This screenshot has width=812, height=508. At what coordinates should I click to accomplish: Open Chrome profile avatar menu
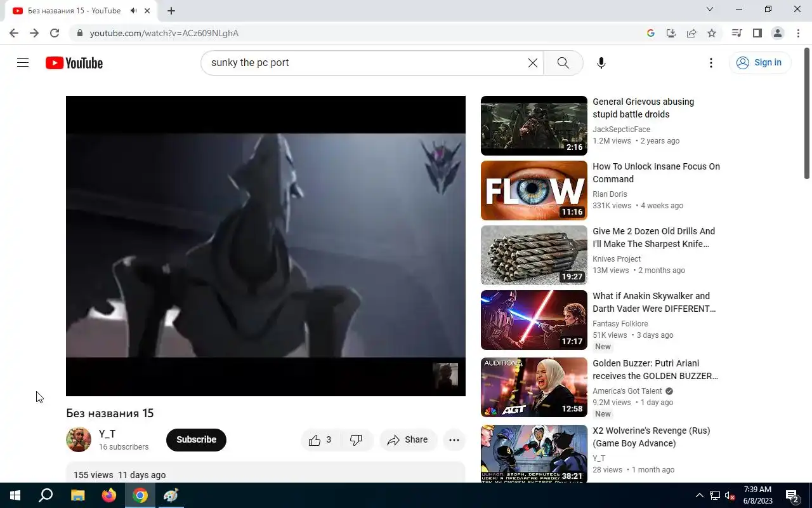777,33
